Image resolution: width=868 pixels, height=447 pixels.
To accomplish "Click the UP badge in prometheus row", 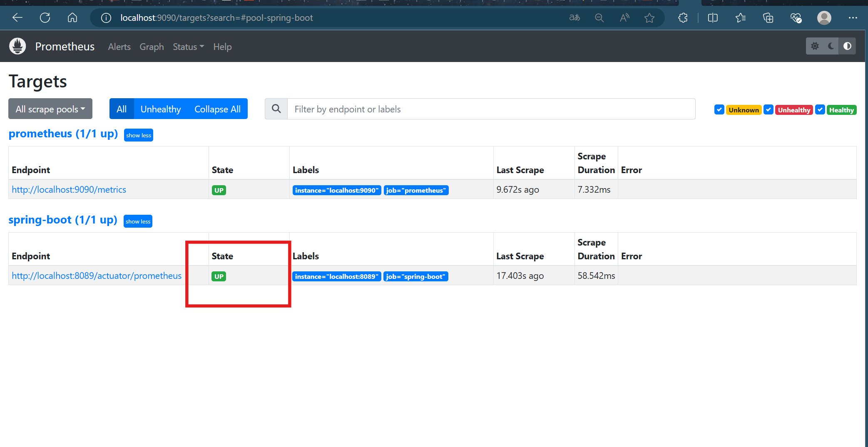I will point(219,190).
